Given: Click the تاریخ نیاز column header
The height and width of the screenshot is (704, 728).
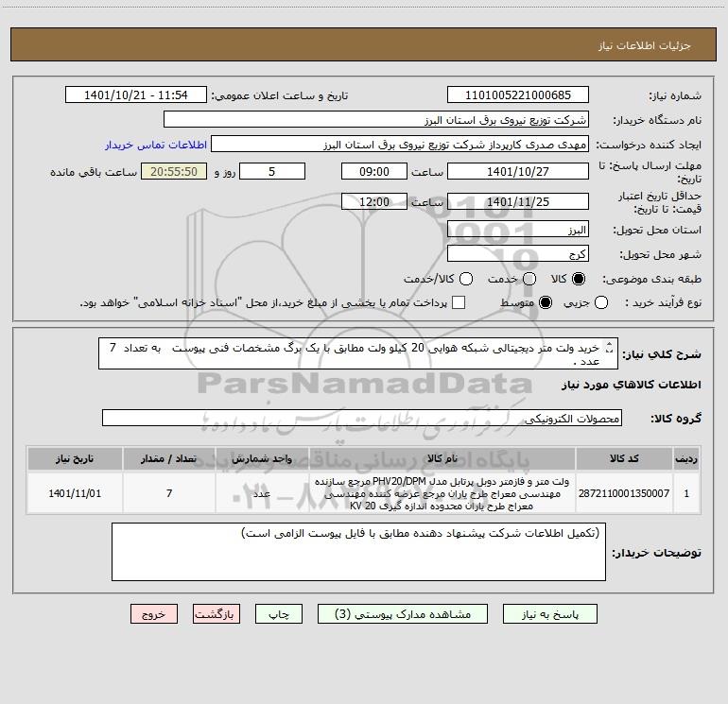Looking at the screenshot, I should tap(75, 458).
